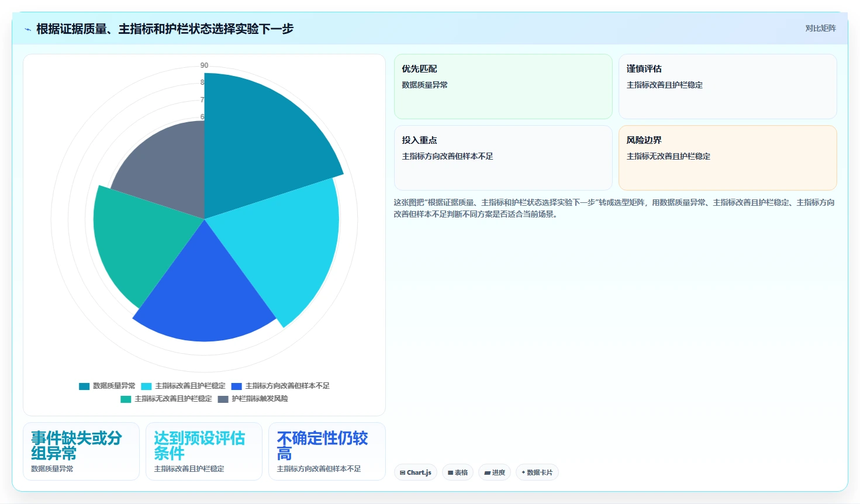The image size is (860, 504).
Task: Click 主指标方向改善但样本不足 text in 投入重点 card
Action: coord(447,156)
